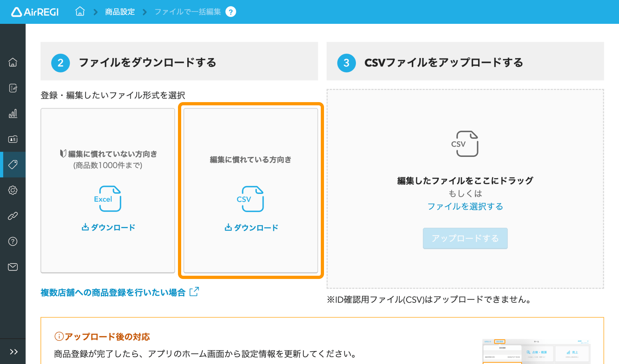The width and height of the screenshot is (619, 364).
Task: Click the help icon next to ファイルで一括編集
Action: tap(231, 12)
